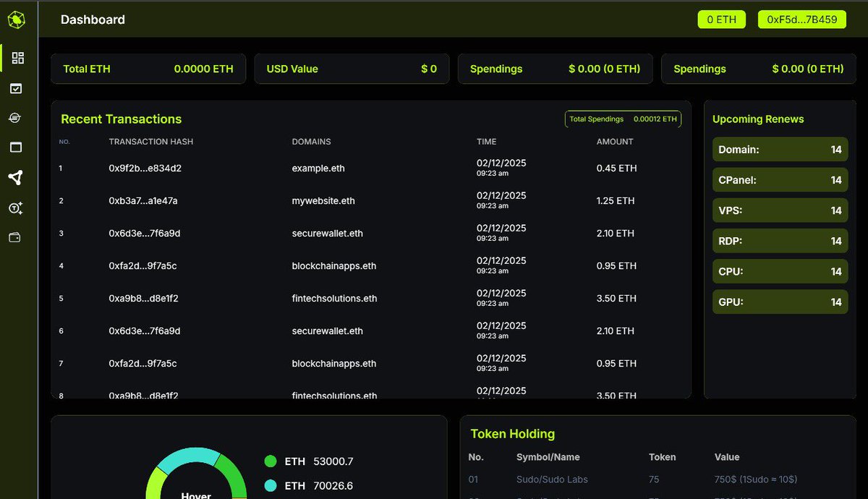Screen dimensions: 868x499
Task: Click the RDP renewals row
Action: click(780, 241)
